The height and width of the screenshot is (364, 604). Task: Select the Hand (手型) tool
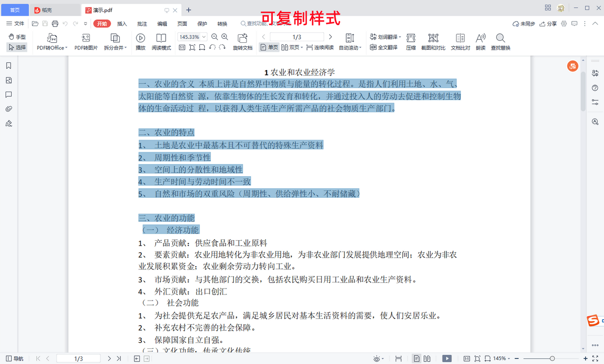(17, 37)
